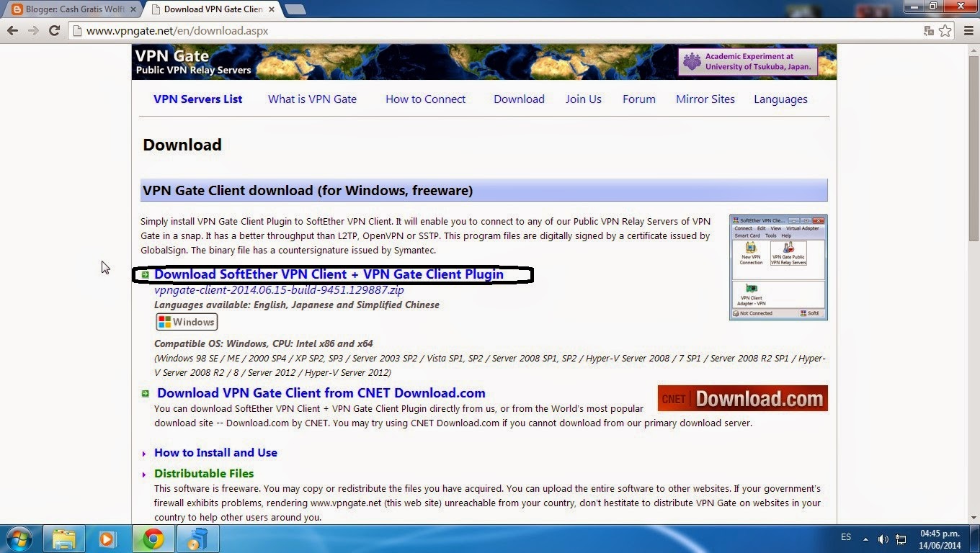Image resolution: width=980 pixels, height=553 pixels.
Task: Open Windows Explorer from taskbar
Action: coord(64,539)
